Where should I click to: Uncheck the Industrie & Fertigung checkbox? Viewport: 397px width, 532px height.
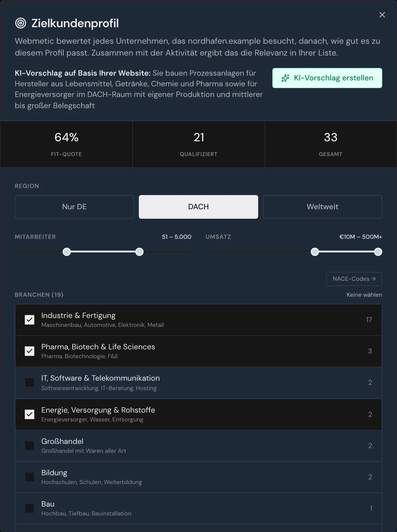pyautogui.click(x=30, y=320)
